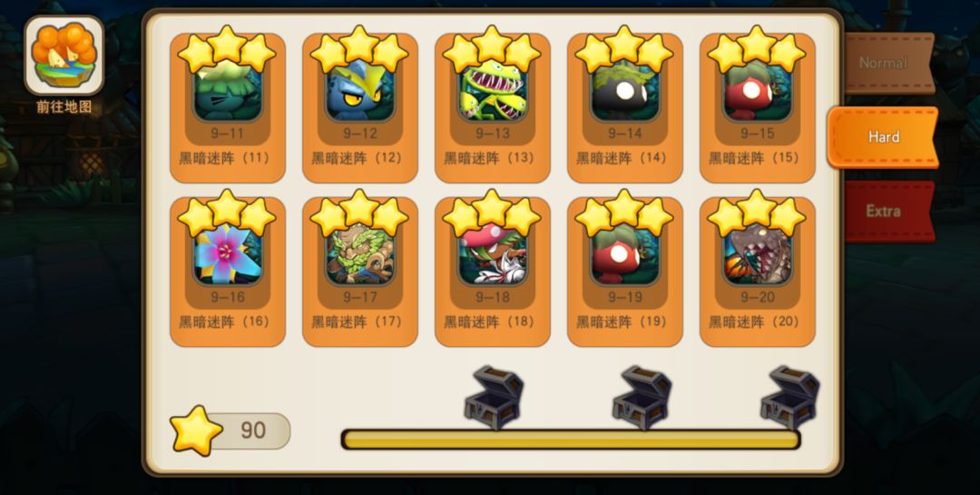Select stage 9-11 green plant monster

pos(228,91)
